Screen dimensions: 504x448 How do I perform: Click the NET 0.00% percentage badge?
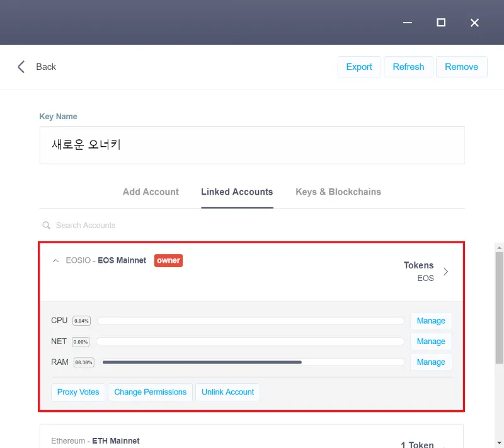(x=81, y=342)
